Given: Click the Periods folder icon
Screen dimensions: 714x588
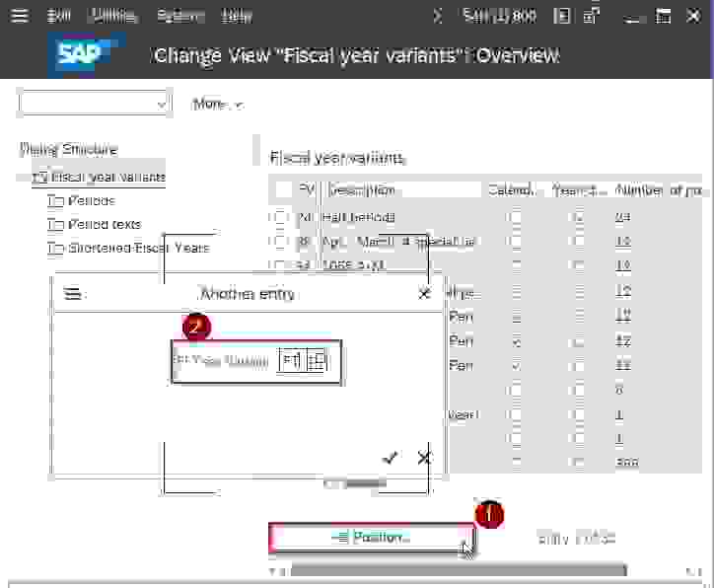Looking at the screenshot, I should point(55,201).
